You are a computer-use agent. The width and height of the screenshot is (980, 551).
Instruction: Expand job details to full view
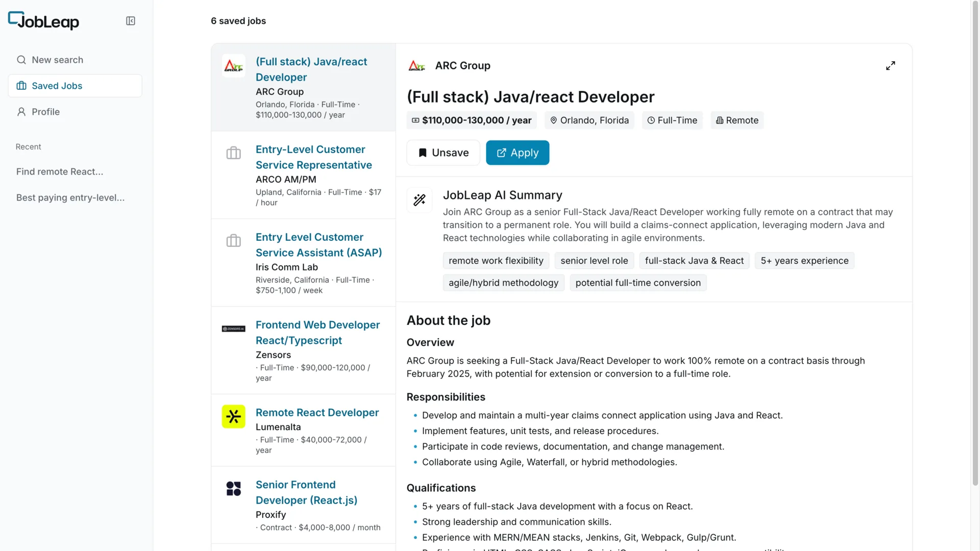[x=891, y=66]
